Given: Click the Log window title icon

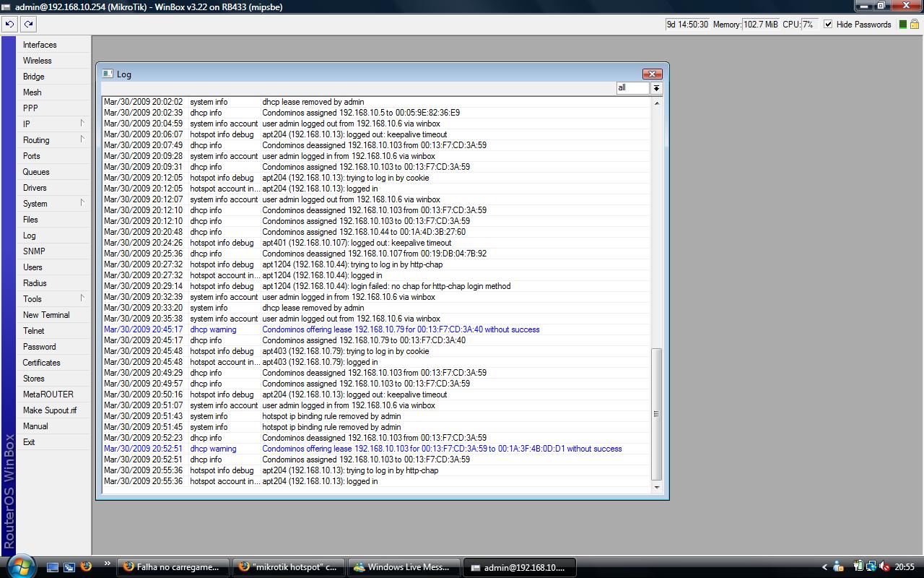Looking at the screenshot, I should click(108, 74).
